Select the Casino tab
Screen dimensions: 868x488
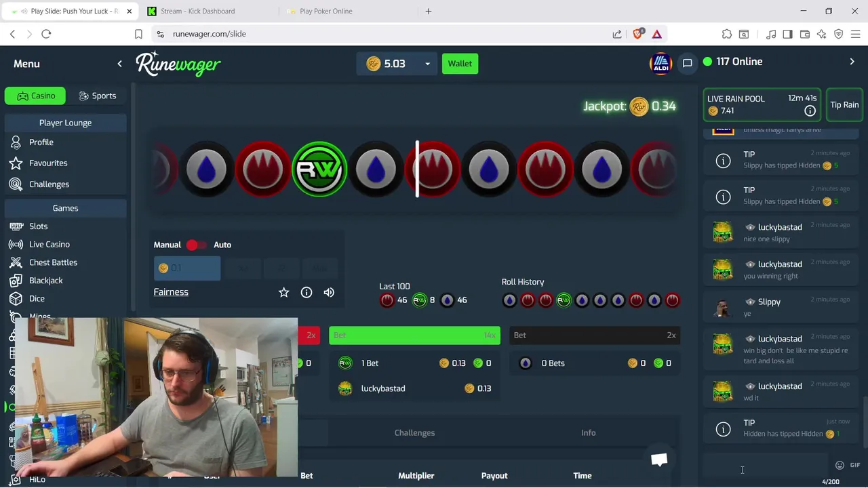coord(35,96)
